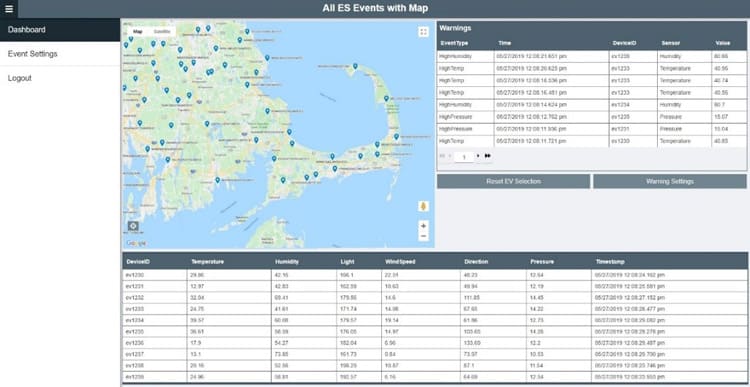This screenshot has height=387, width=750.
Task: Select the map marker at Cape Cod's northern tip
Action: (x=355, y=66)
